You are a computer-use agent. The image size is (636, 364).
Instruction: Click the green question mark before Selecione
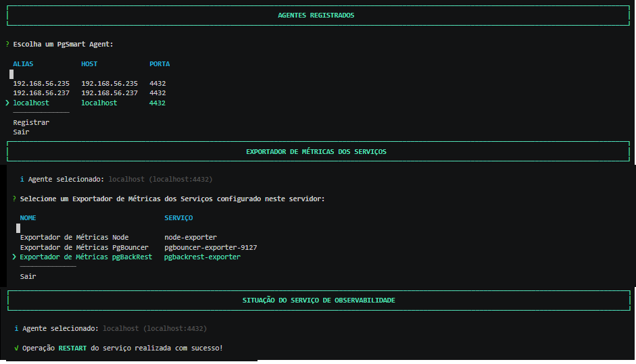(x=14, y=199)
